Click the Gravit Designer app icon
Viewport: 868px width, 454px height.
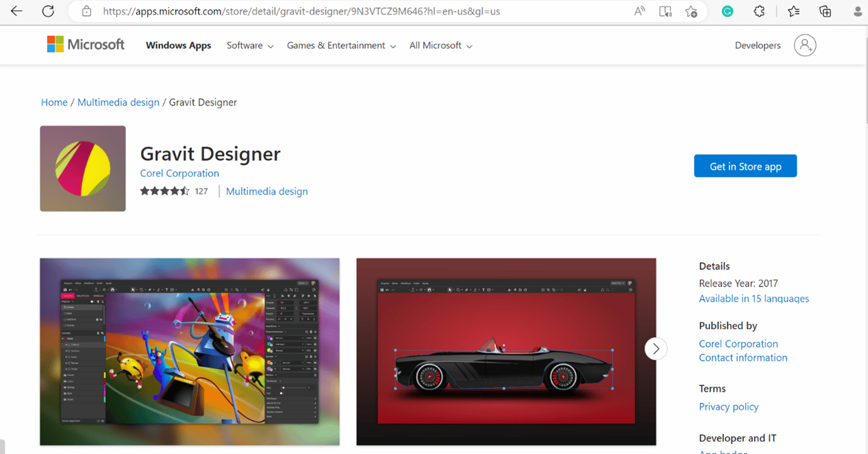point(83,169)
